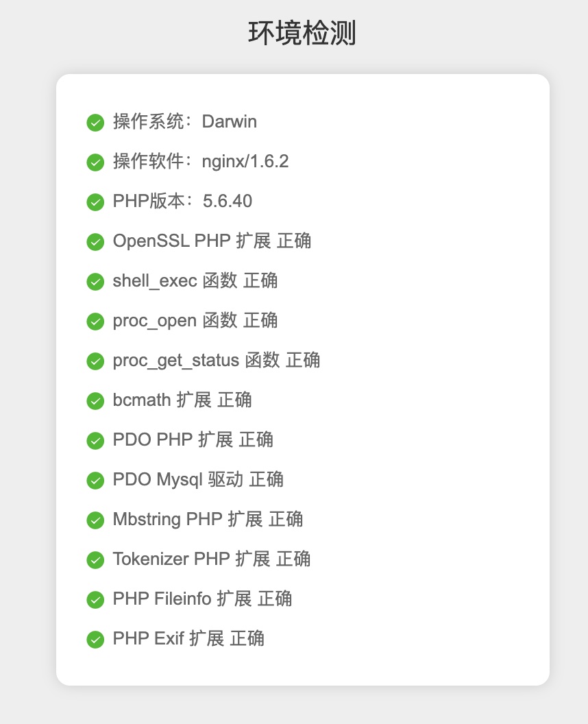Viewport: 588px width, 724px height.
Task: Click the PDO Mysql 驱动 checkmark
Action: pyautogui.click(x=95, y=481)
